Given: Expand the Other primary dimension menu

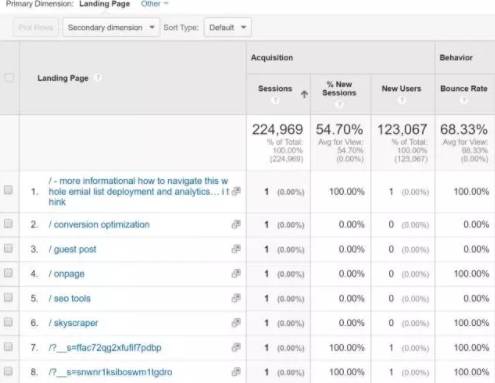Looking at the screenshot, I should click(154, 4).
